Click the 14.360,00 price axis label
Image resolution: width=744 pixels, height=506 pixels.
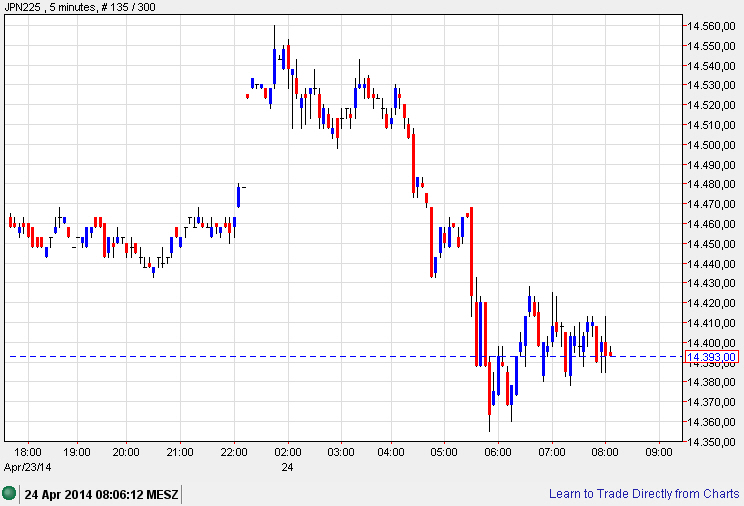711,422
